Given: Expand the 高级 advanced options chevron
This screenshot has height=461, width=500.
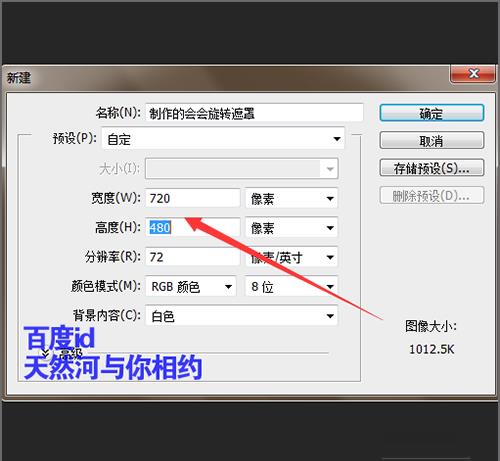Looking at the screenshot, I should (x=46, y=353).
